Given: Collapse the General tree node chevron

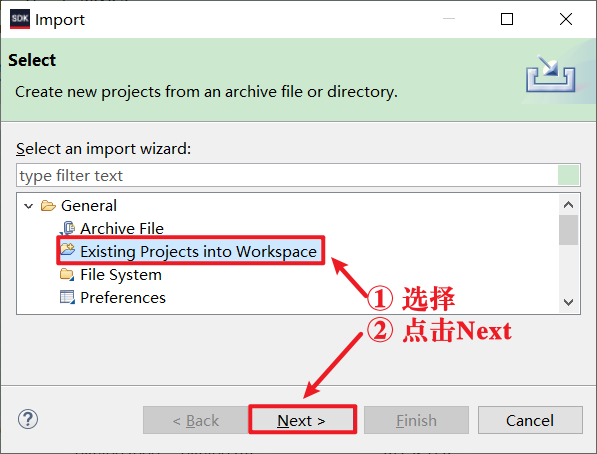Looking at the screenshot, I should pos(29,206).
